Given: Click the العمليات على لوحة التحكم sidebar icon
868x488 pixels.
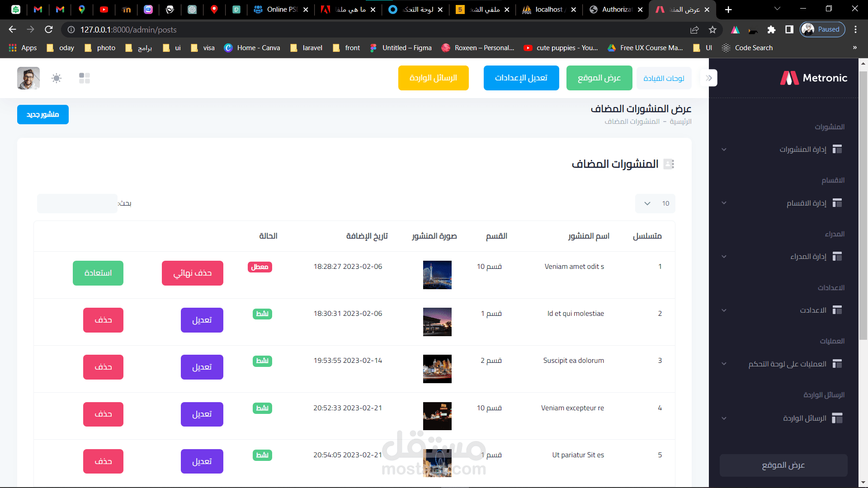Looking at the screenshot, I should pyautogui.click(x=837, y=364).
